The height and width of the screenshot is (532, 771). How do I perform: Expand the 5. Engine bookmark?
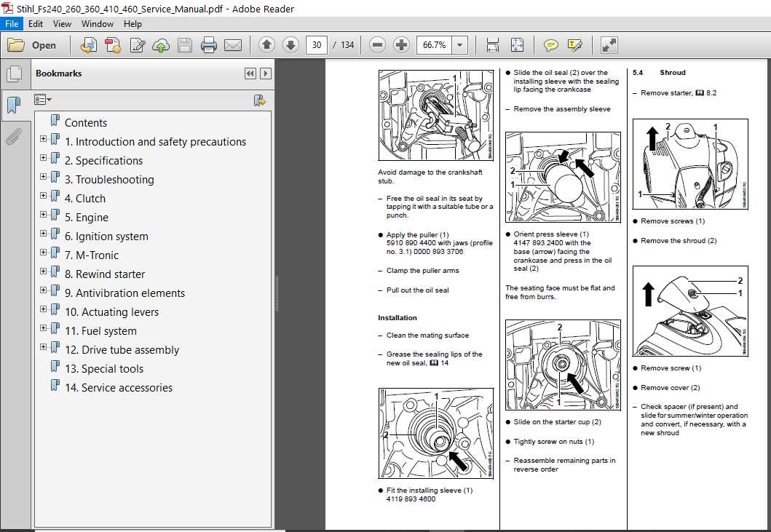[x=43, y=215]
